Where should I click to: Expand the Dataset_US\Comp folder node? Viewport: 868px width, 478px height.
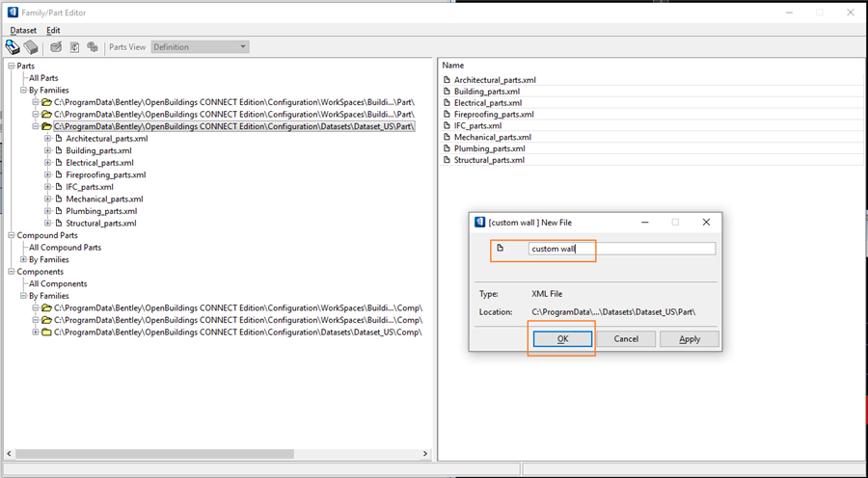point(36,332)
